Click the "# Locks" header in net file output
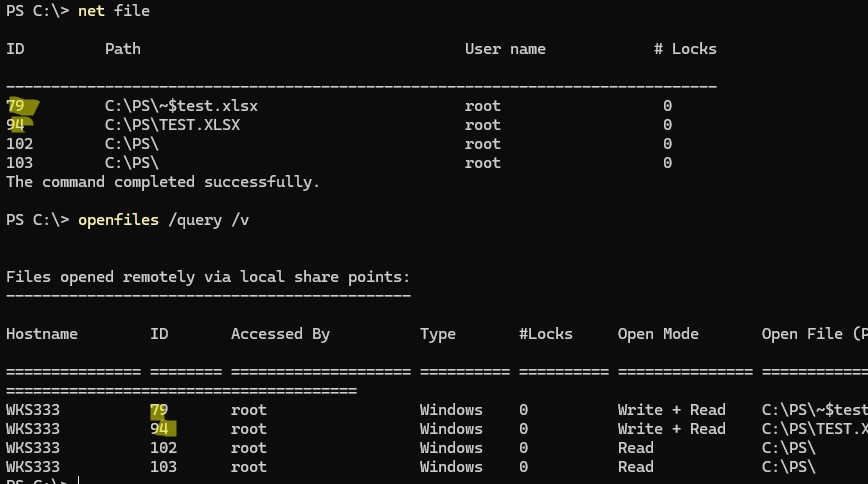This screenshot has width=868, height=484. click(685, 49)
